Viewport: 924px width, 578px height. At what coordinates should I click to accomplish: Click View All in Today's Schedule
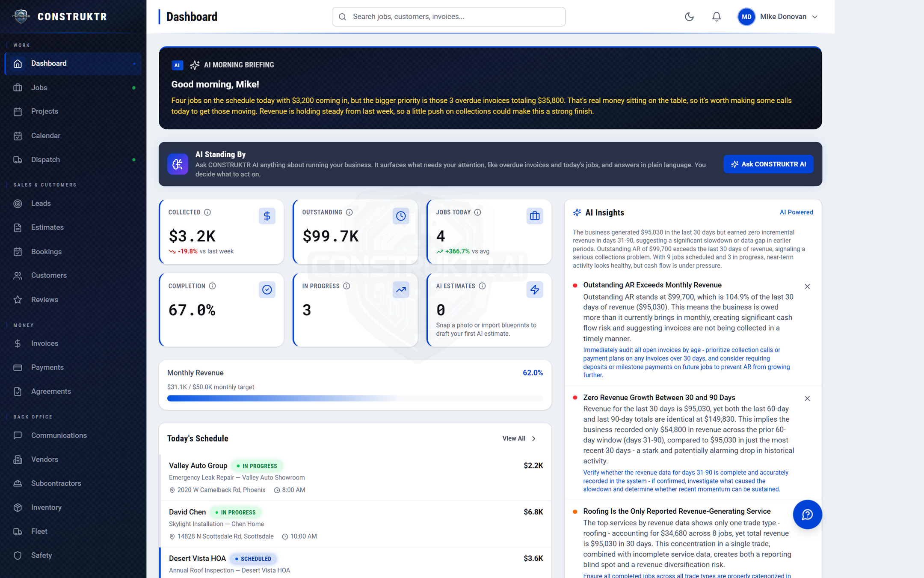pyautogui.click(x=519, y=438)
